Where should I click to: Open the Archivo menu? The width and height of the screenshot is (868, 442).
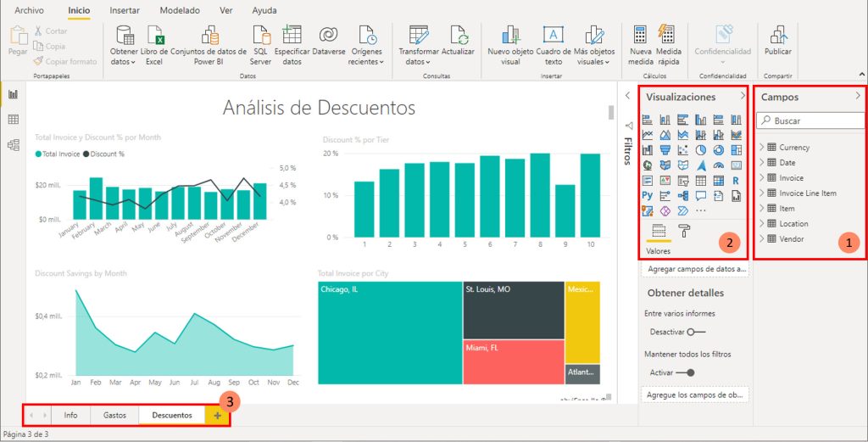coord(30,10)
